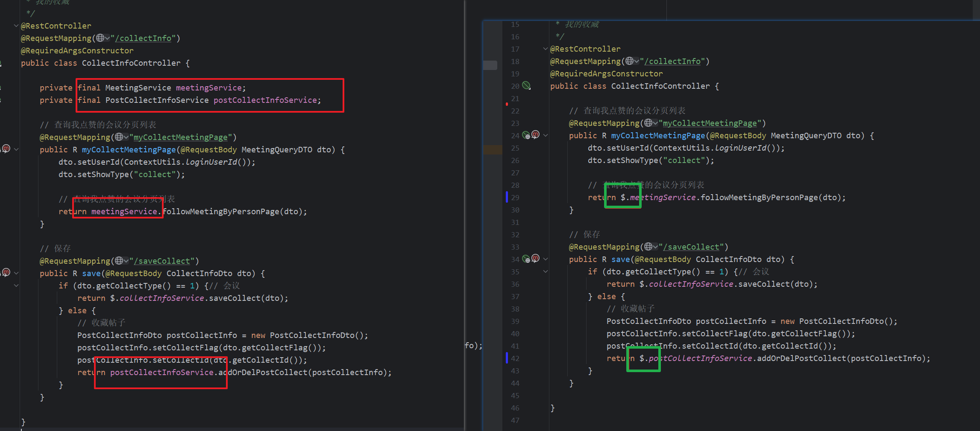Click the red method icon on line 34

535,259
